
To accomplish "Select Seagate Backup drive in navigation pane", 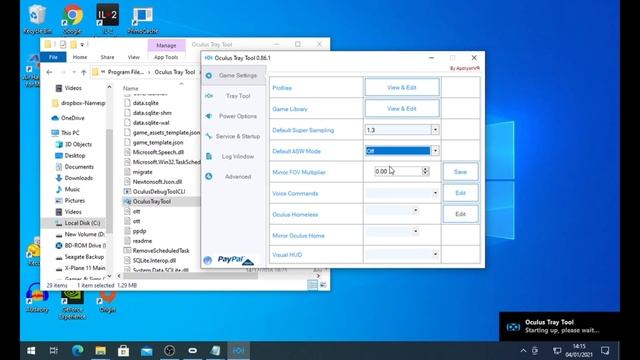I will 84,257.
